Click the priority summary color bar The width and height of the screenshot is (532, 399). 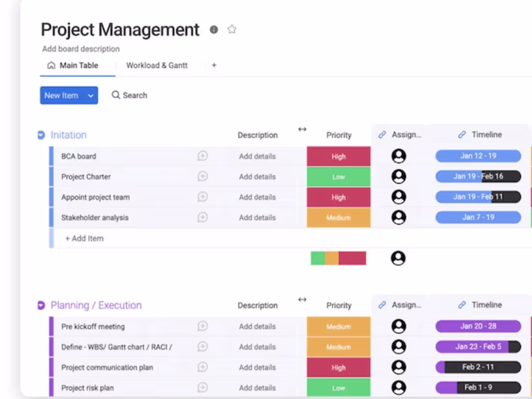tap(338, 258)
